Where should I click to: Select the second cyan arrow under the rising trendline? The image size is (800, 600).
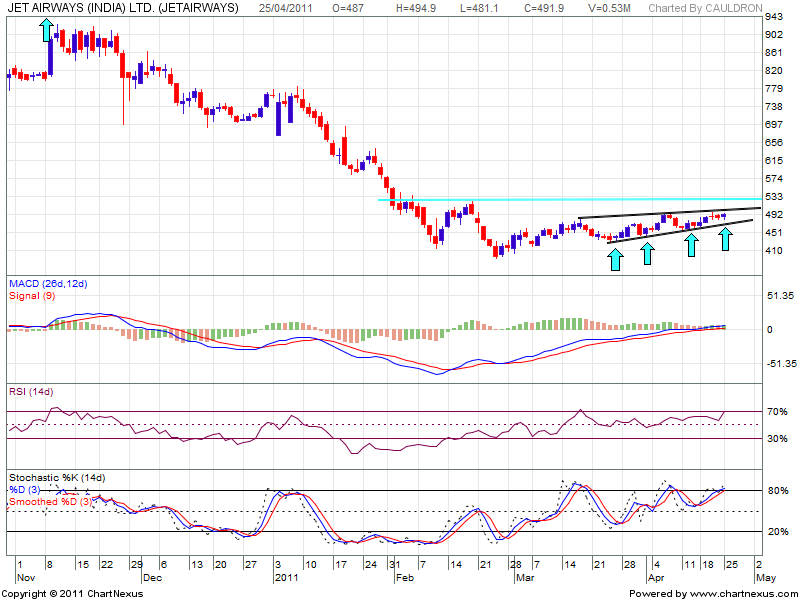tap(648, 252)
